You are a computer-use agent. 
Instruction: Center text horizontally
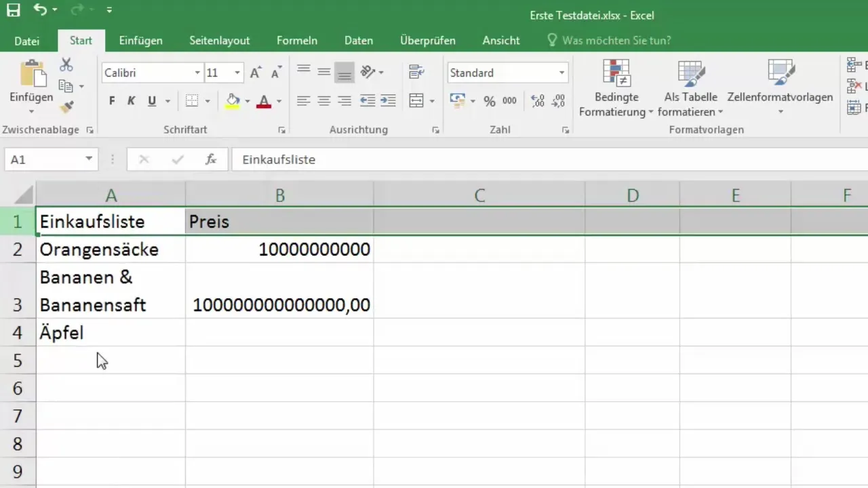coord(324,101)
